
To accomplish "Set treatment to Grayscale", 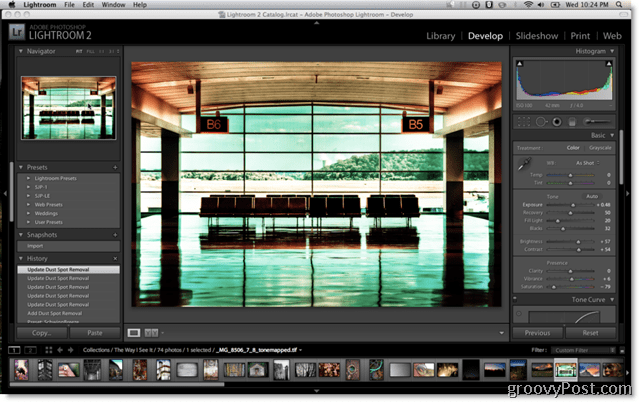I will [x=600, y=148].
